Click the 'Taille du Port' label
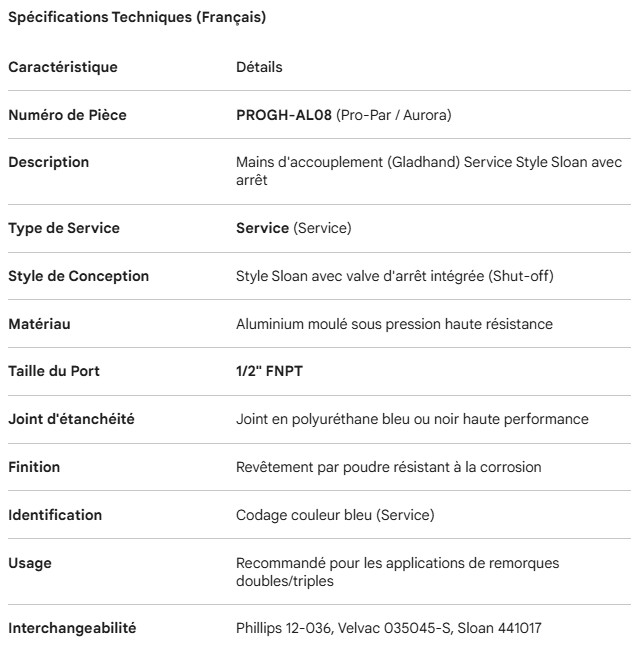 [x=54, y=371]
